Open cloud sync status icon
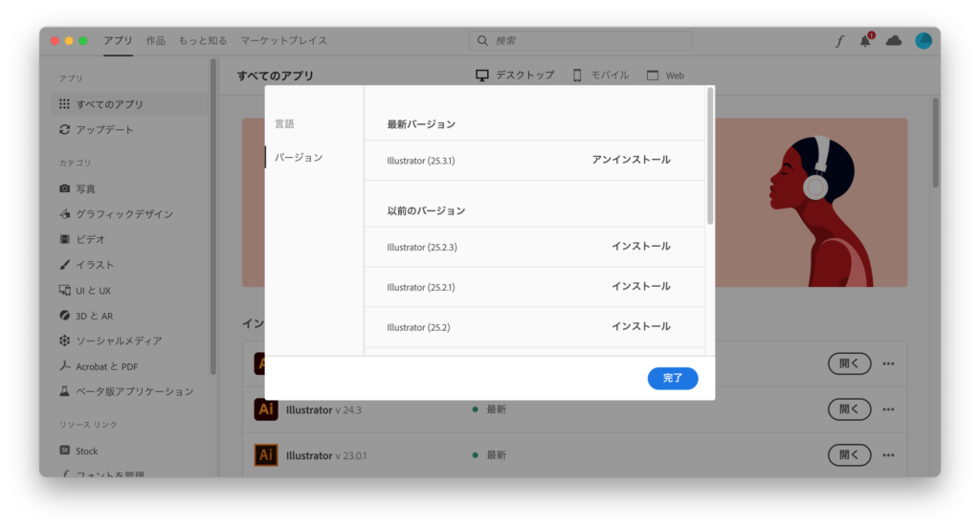The width and height of the screenshot is (980, 529). [x=894, y=41]
